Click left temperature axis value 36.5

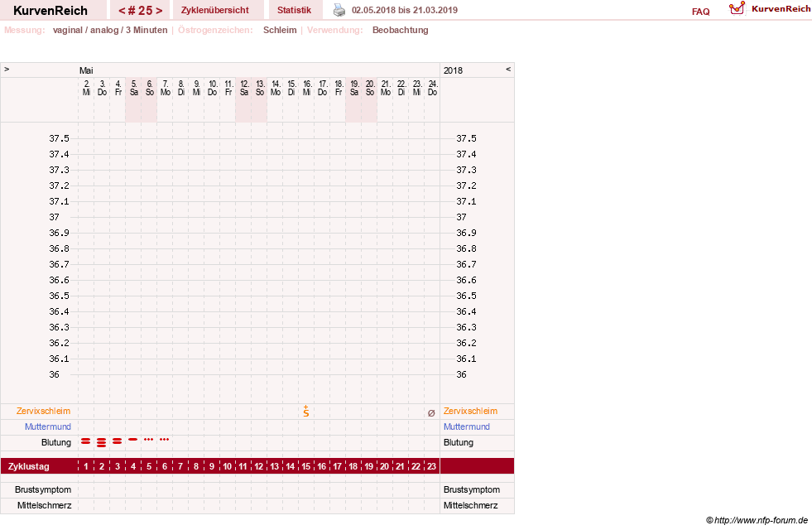(59, 296)
